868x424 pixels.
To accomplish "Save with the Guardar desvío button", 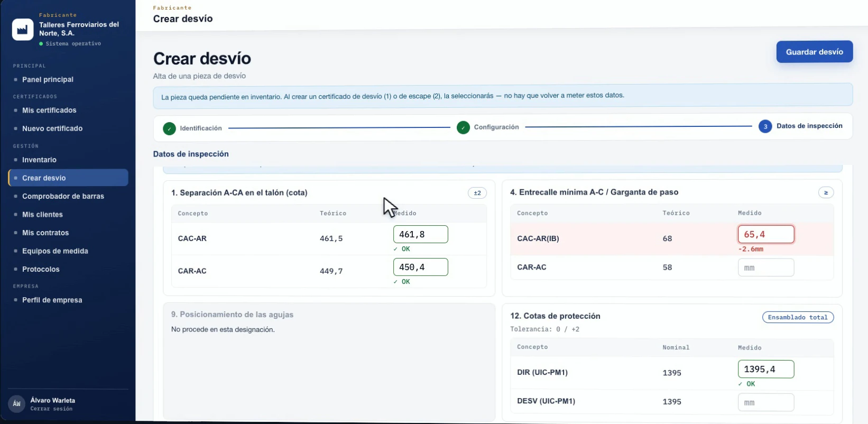I will click(814, 52).
